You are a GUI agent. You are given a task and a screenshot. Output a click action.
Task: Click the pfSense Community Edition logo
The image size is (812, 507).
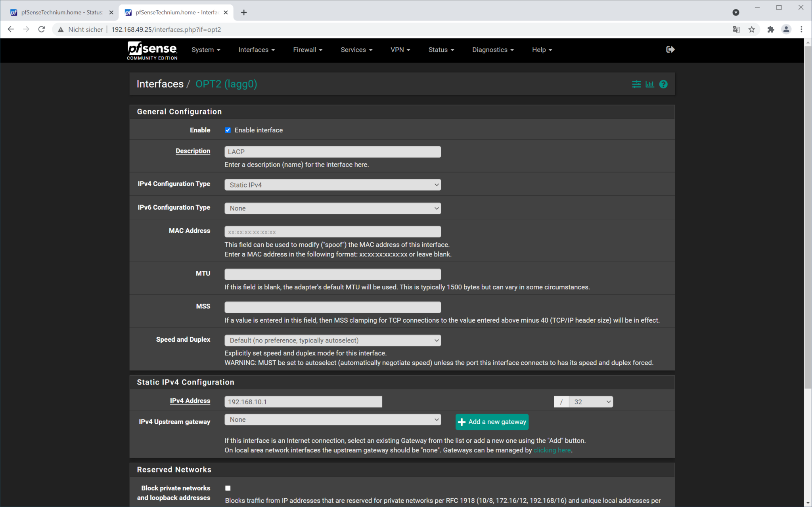coord(152,50)
